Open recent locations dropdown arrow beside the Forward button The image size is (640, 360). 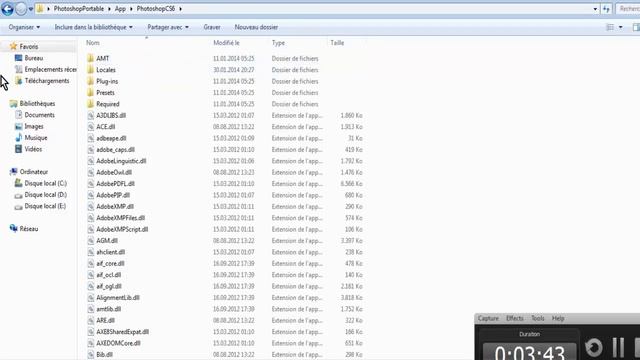(31, 9)
